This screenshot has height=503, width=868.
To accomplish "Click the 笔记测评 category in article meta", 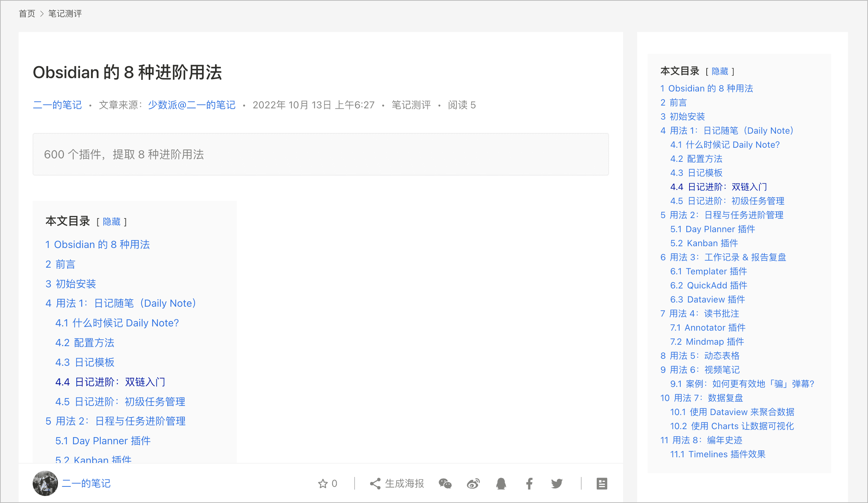I will (x=411, y=105).
